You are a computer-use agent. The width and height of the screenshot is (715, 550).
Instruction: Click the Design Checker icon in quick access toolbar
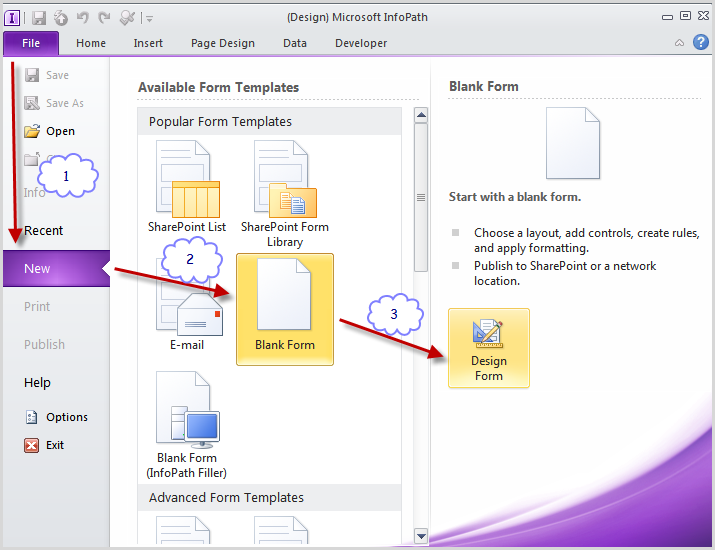coord(127,18)
